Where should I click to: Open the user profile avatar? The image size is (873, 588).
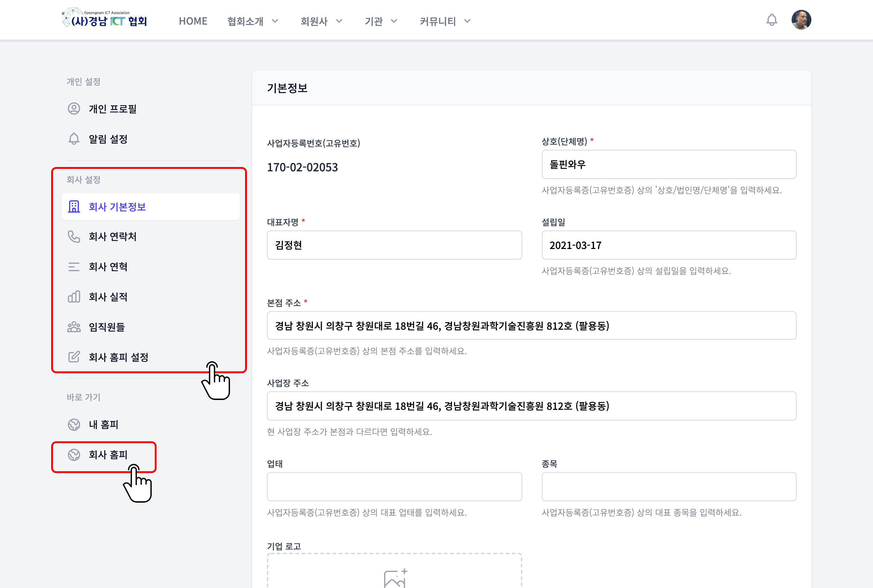tap(801, 20)
